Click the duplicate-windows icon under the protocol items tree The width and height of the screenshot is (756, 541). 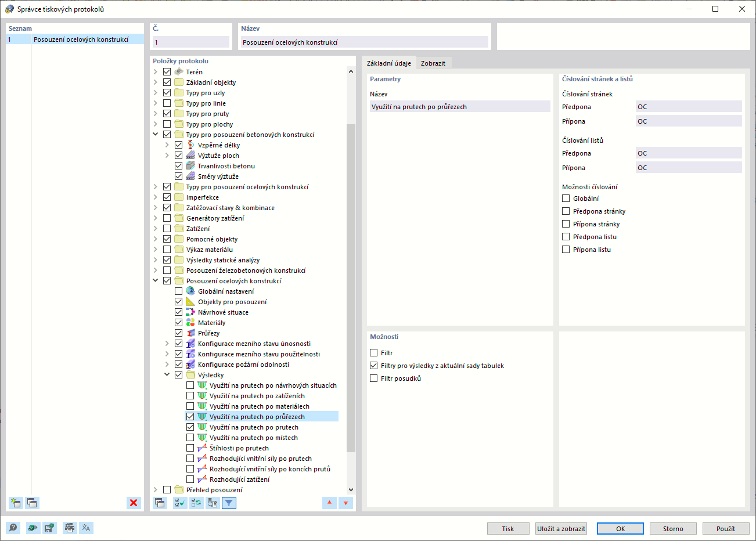160,503
